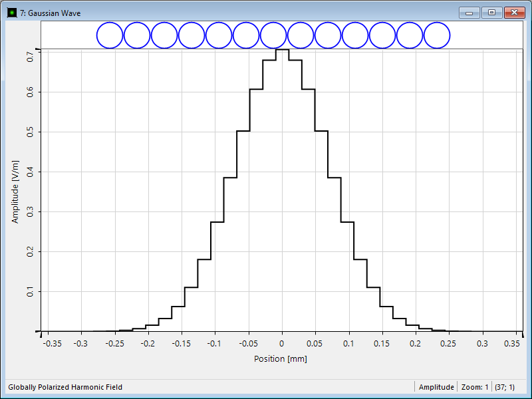
Task: Click the Gaussian Wave window icon
Action: [x=11, y=13]
